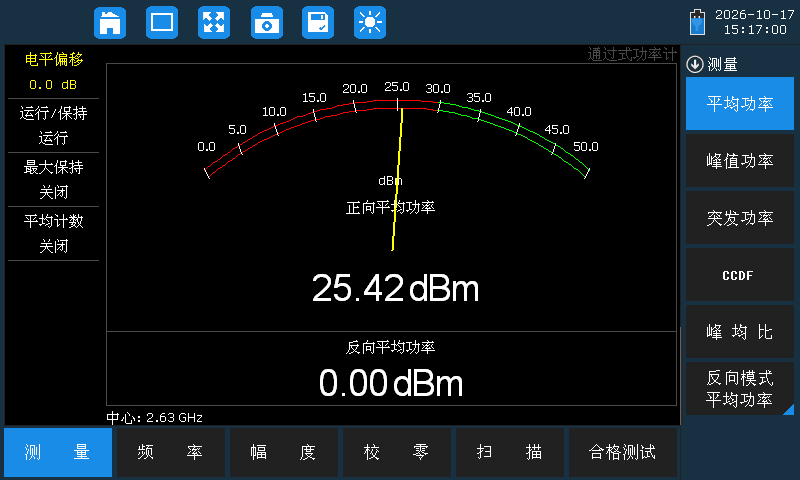Expand 反向模式 平均功率 submenu

click(x=740, y=389)
